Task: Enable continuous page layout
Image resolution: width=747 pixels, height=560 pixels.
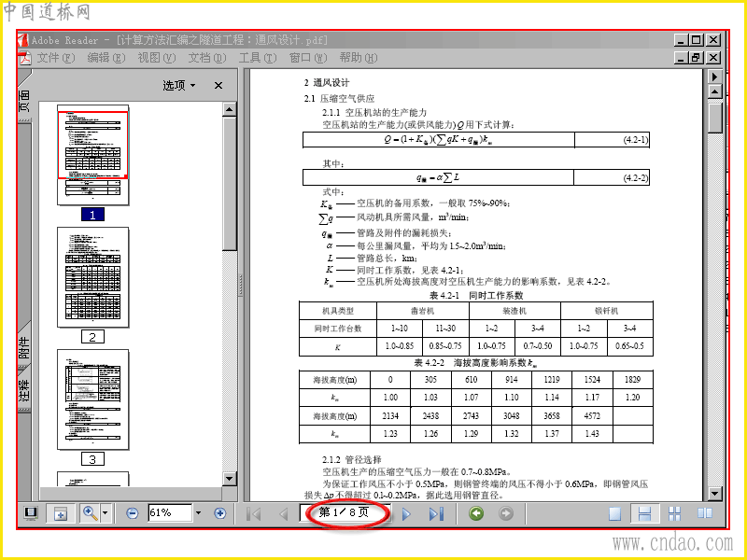Action: point(644,514)
